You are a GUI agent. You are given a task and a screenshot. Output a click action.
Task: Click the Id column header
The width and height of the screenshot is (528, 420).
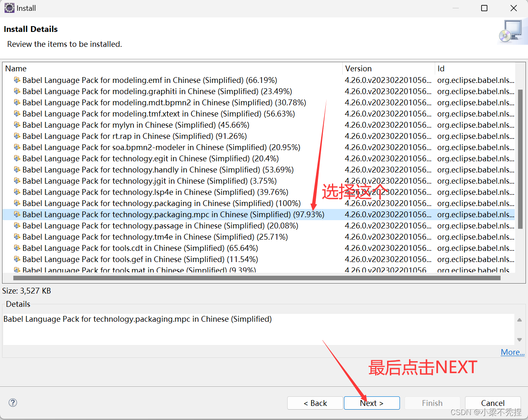pos(475,68)
